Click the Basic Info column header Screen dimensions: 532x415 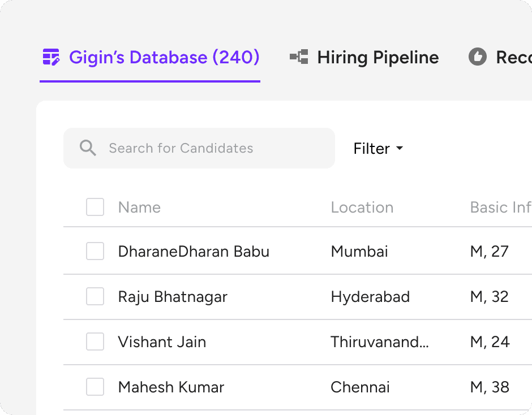[500, 207]
